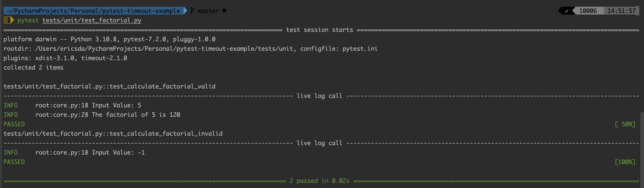Image resolution: width=644 pixels, height=188 pixels.
Task: Click the second PASSED result label
Action: point(14,162)
